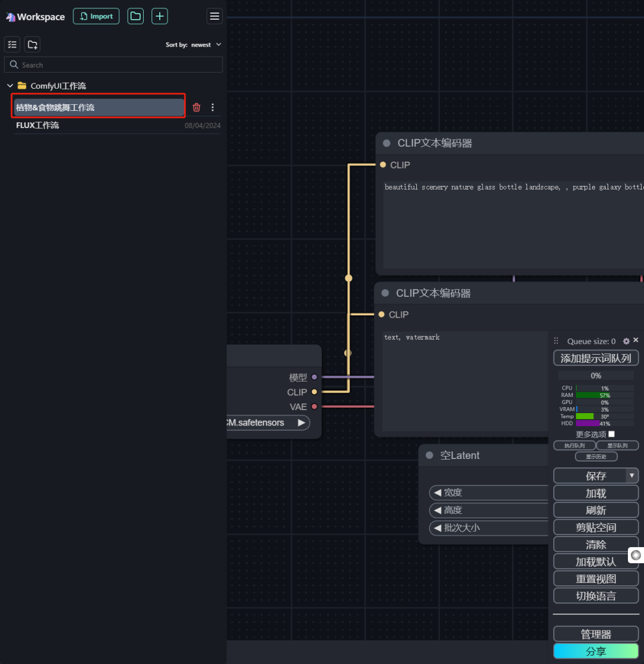The height and width of the screenshot is (664, 644).
Task: Open three-dot options for selected workflow
Action: [213, 107]
